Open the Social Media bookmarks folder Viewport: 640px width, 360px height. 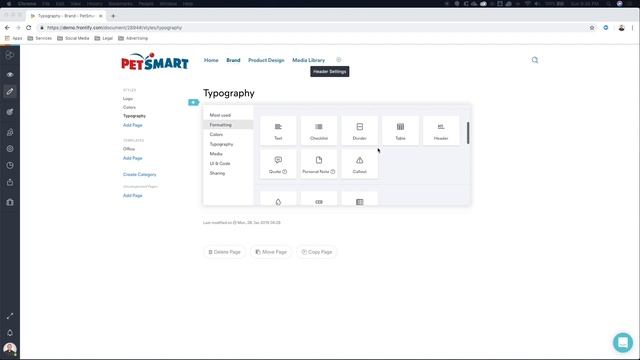(x=73, y=38)
